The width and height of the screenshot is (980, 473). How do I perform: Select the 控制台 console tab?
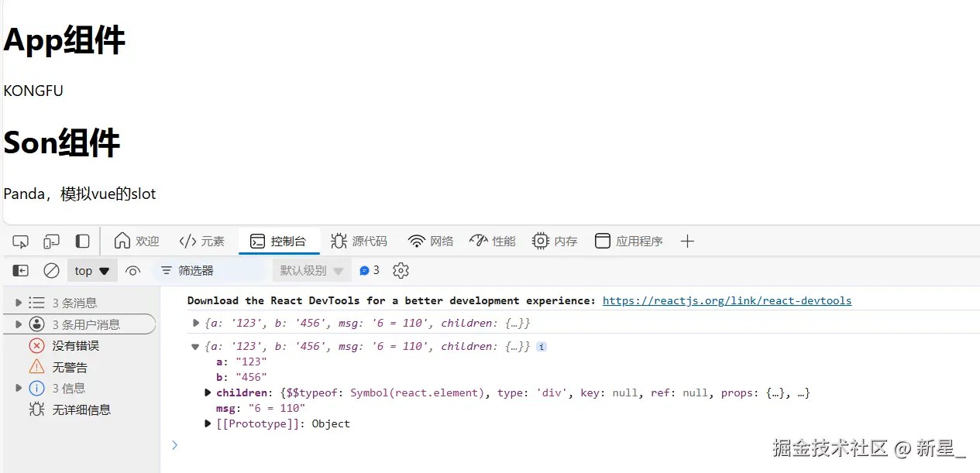[278, 242]
